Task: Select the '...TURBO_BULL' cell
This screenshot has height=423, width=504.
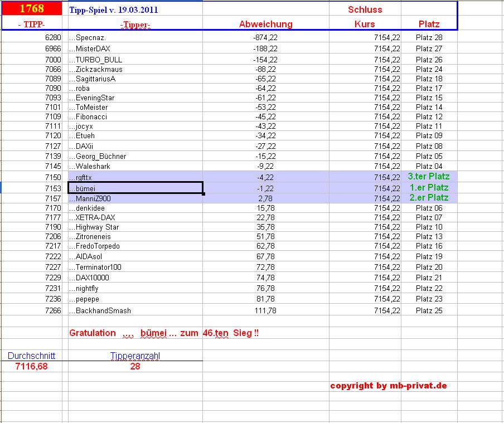Action: click(x=135, y=60)
